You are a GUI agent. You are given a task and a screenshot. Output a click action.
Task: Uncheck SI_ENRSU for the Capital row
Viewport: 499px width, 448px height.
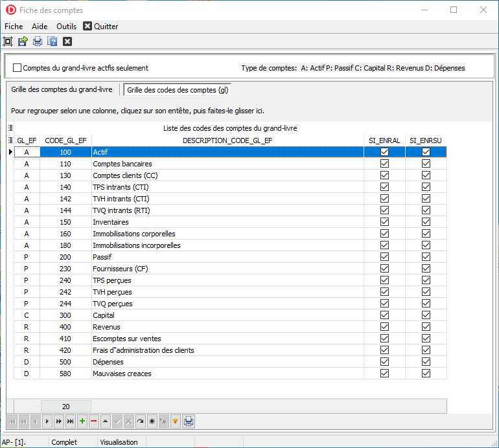tap(426, 315)
